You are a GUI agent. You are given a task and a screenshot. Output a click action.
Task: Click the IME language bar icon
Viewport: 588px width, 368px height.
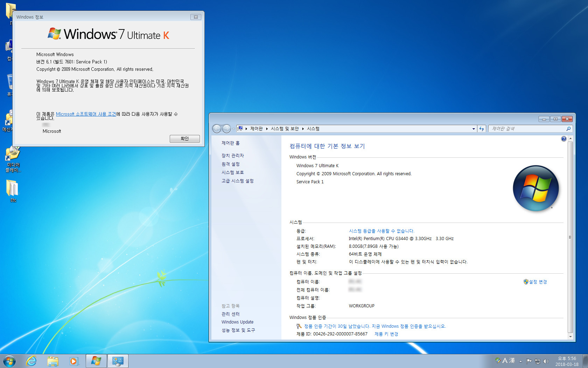tap(498, 360)
